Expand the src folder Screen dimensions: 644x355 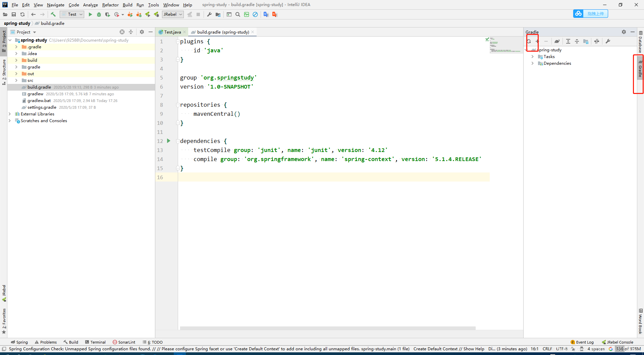(x=16, y=81)
